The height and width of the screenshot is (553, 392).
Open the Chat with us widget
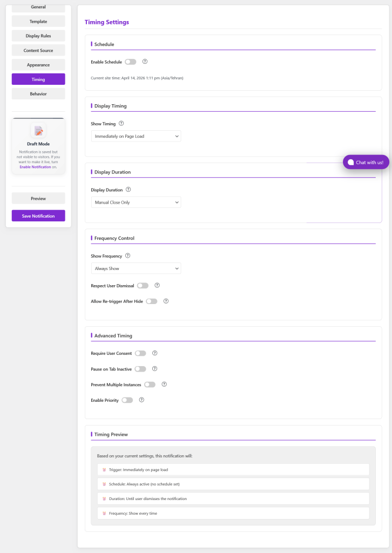click(366, 162)
